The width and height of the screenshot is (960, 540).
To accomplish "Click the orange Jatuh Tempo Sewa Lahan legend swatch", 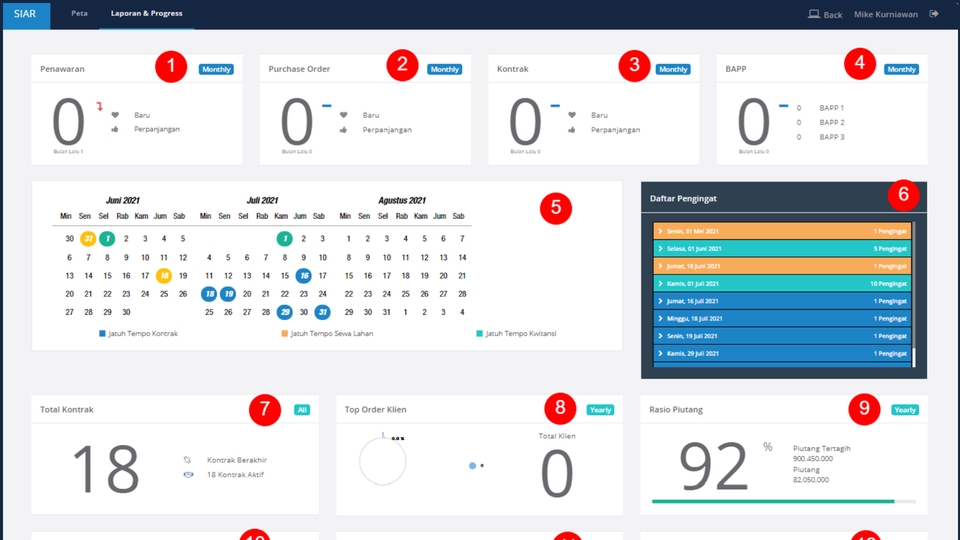I will point(284,334).
